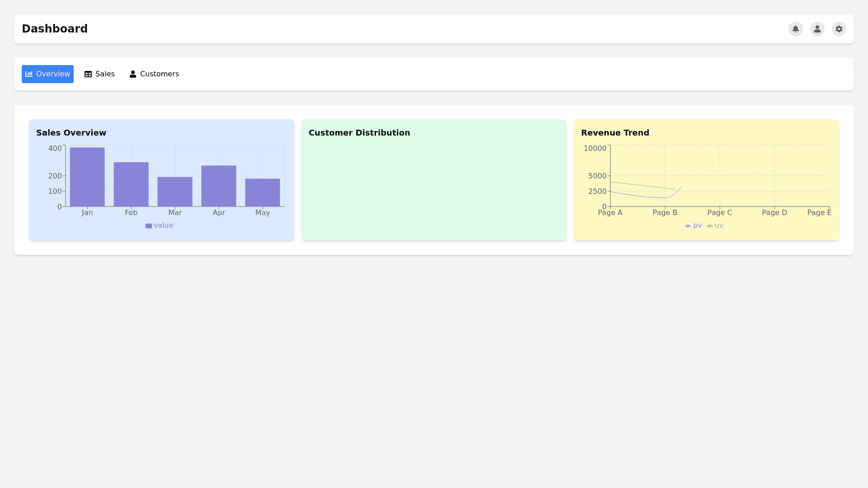
Task: Open settings via gear icon
Action: coord(839,29)
